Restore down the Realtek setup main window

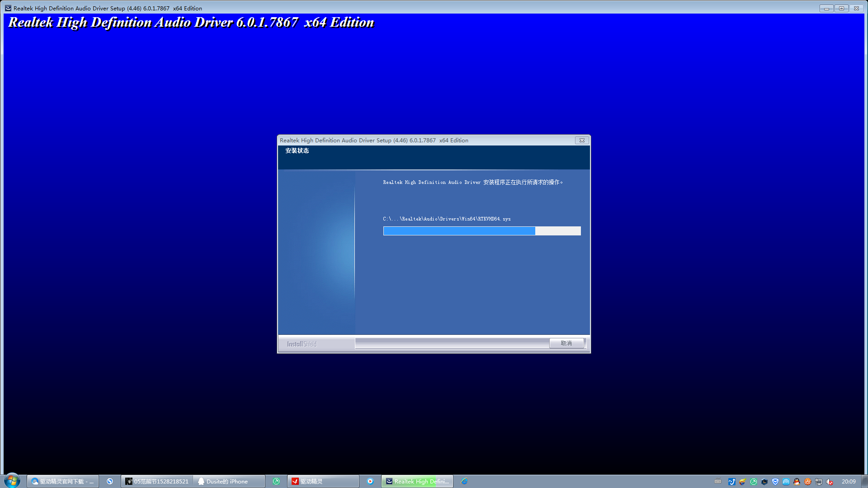coord(841,8)
